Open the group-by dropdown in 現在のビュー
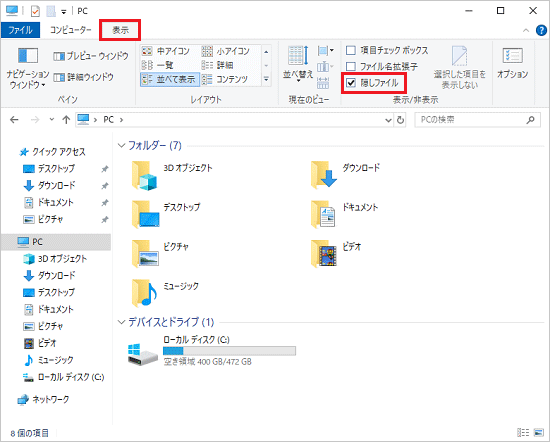Viewport: 550px width, 442px height. tap(326, 51)
